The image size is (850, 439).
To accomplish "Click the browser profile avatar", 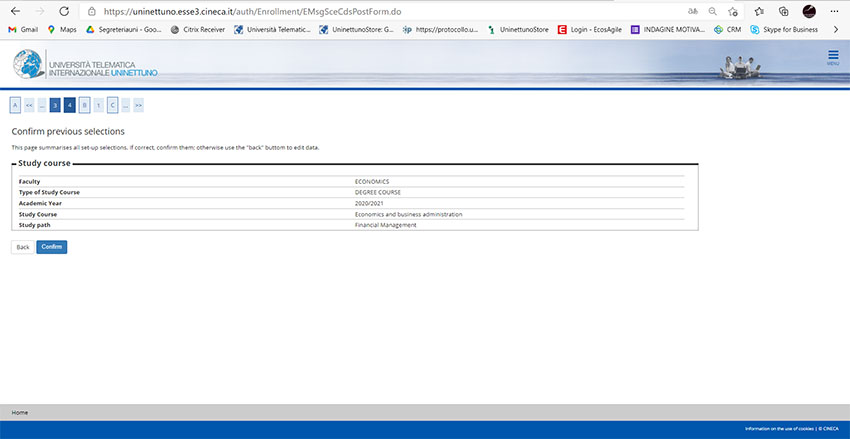I will click(x=809, y=11).
